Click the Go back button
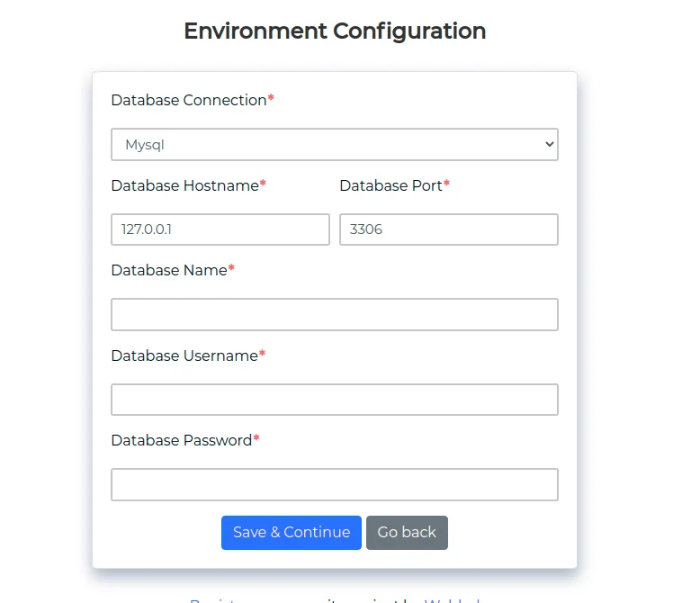The height and width of the screenshot is (603, 700). [x=407, y=533]
